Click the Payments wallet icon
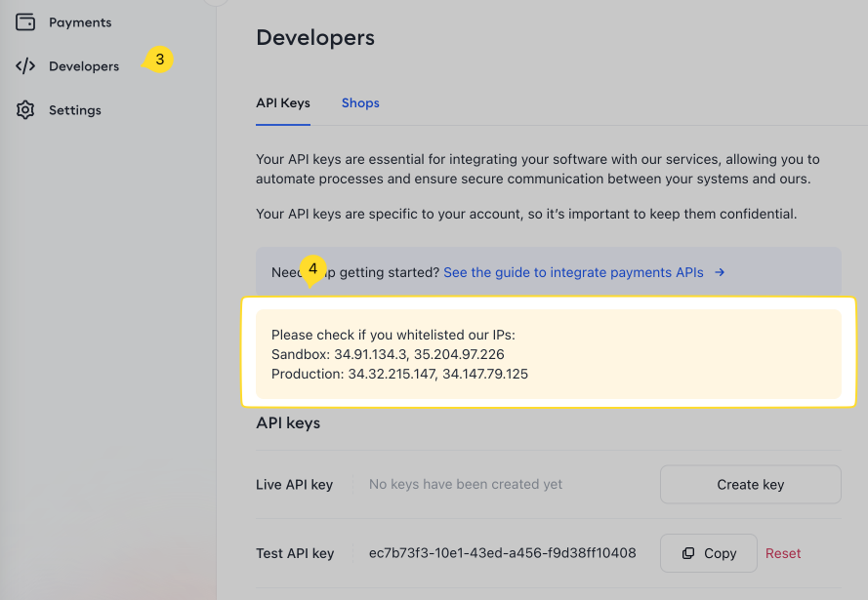 pyautogui.click(x=25, y=22)
